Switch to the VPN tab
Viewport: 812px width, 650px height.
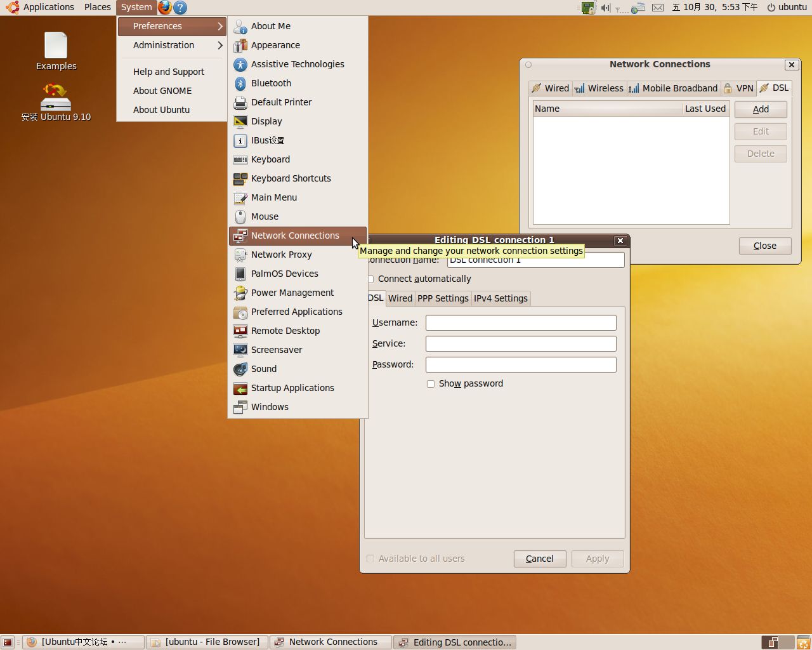pyautogui.click(x=738, y=88)
